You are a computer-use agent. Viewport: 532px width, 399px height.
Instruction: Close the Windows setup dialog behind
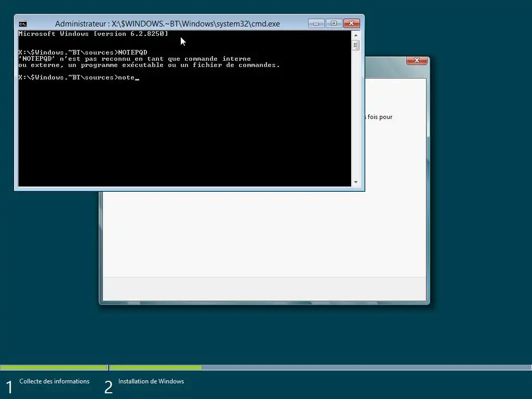(417, 60)
